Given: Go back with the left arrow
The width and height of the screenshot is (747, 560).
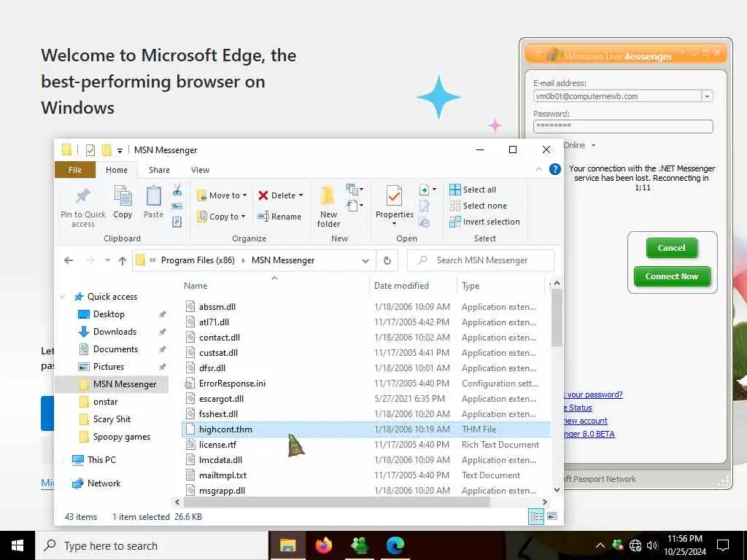Looking at the screenshot, I should (x=69, y=260).
